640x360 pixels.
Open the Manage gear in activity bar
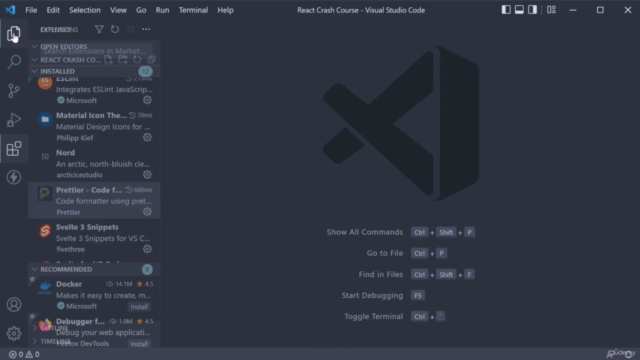pyautogui.click(x=14, y=333)
